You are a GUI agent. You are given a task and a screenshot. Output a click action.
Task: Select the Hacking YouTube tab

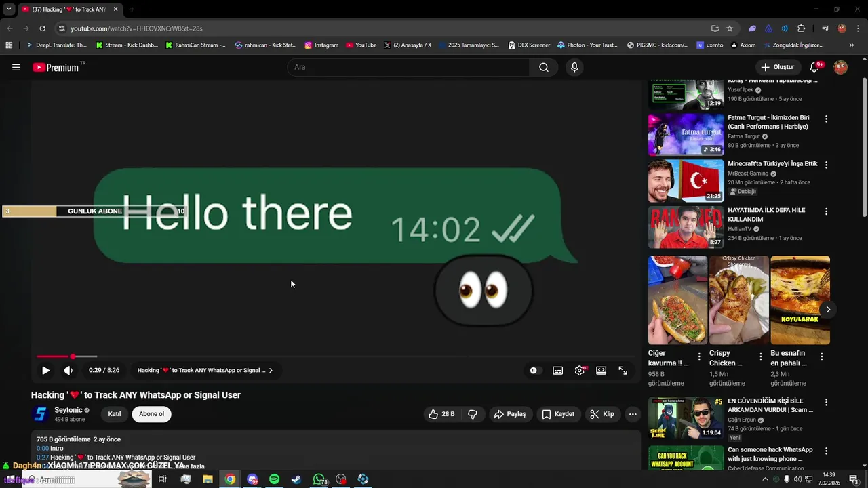69,9
